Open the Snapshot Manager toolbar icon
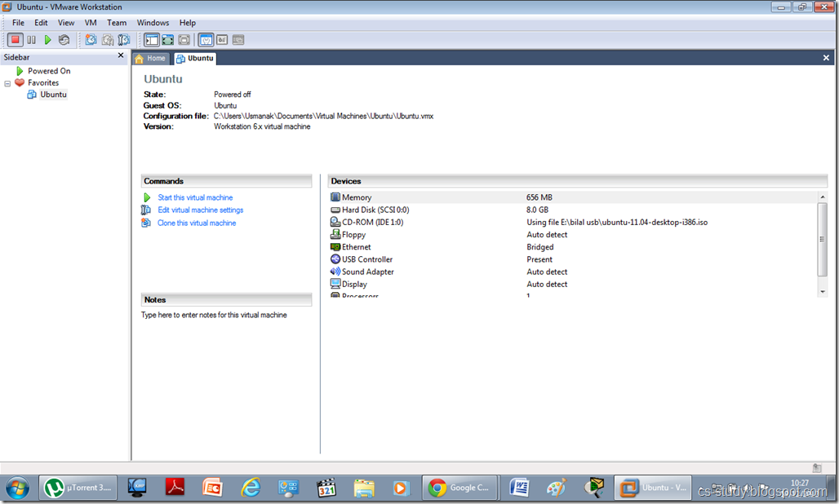 pyautogui.click(x=124, y=39)
